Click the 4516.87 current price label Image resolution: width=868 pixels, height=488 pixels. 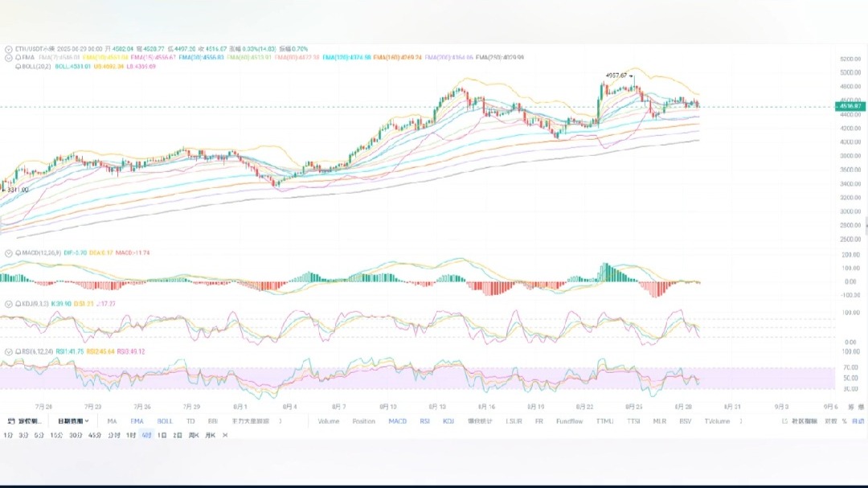[850, 106]
